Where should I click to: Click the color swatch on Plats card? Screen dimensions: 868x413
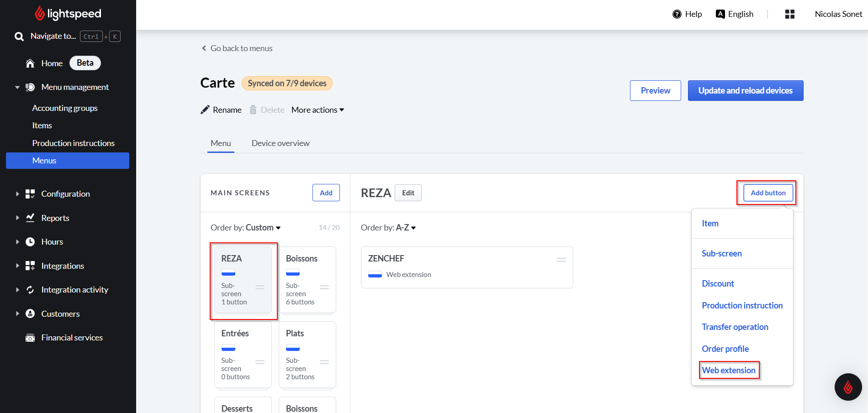pos(293,348)
